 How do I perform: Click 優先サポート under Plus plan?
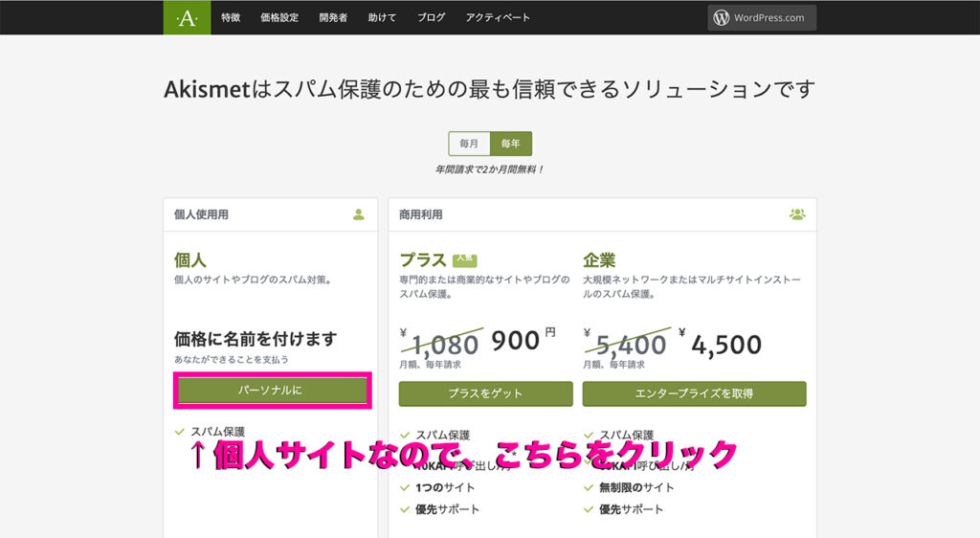pyautogui.click(x=448, y=509)
